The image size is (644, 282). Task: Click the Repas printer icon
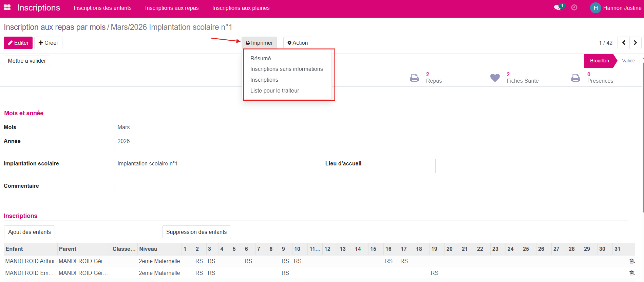(x=414, y=78)
